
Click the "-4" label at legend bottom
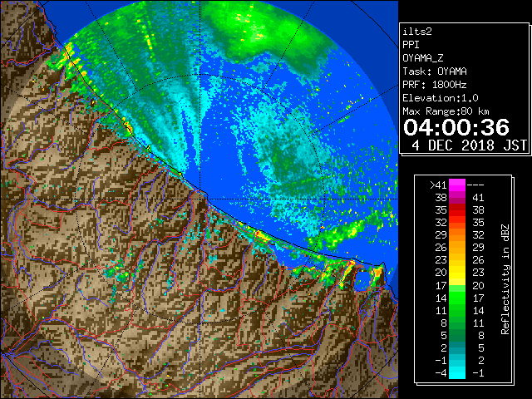coord(441,373)
